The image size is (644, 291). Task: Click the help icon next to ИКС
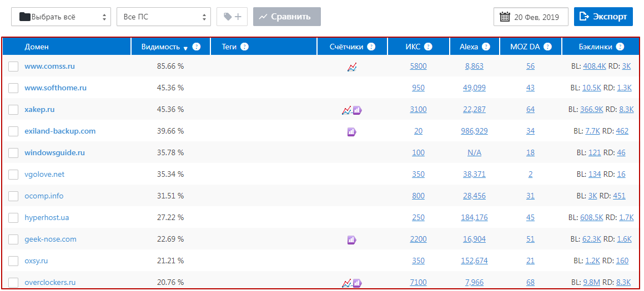pyautogui.click(x=429, y=47)
